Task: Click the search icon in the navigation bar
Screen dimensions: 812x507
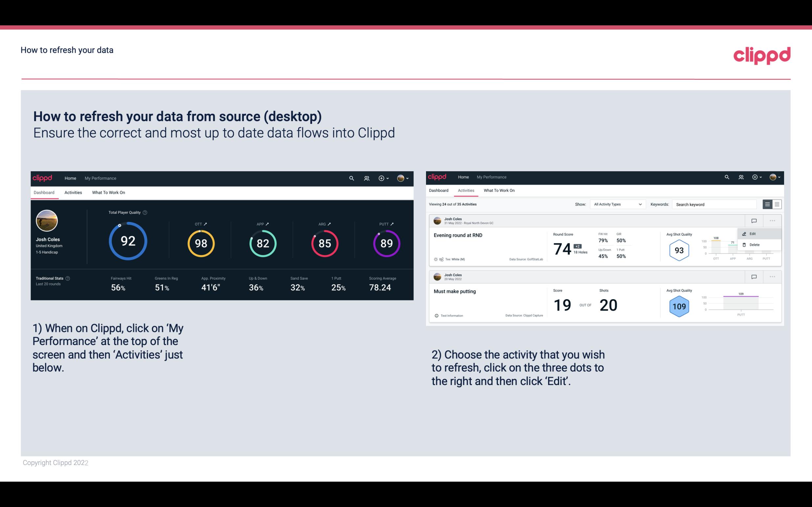Action: coord(351,177)
